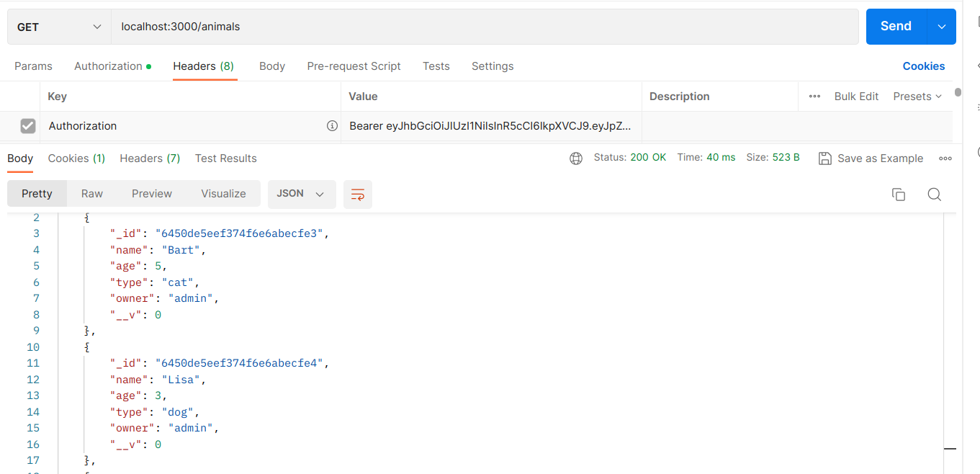Image resolution: width=980 pixels, height=474 pixels.
Task: Click the globe network icon
Action: tap(576, 158)
